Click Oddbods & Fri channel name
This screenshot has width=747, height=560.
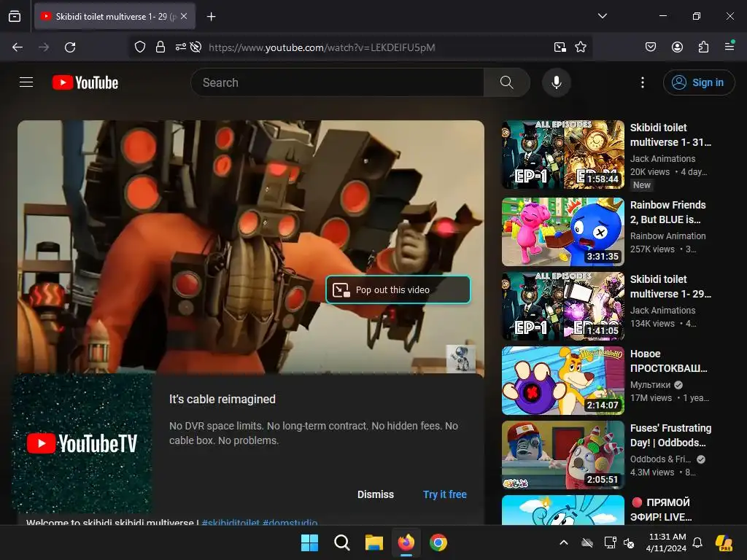[x=660, y=459]
